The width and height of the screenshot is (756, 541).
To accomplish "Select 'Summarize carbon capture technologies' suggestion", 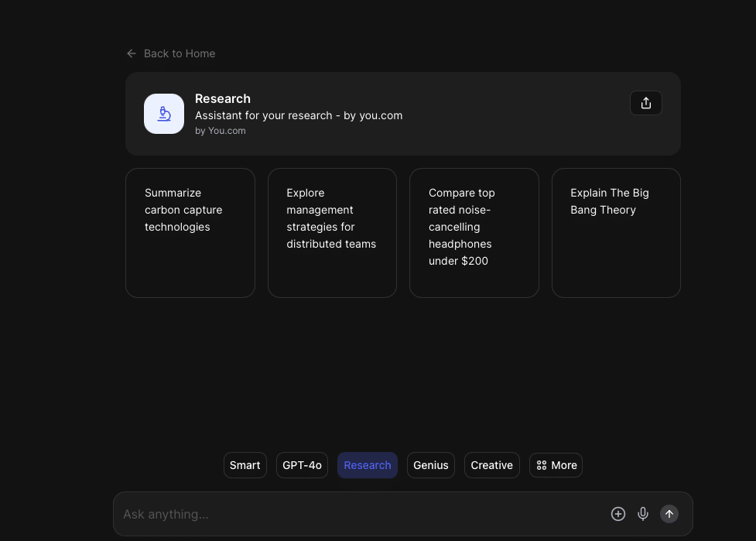I will 190,232.
